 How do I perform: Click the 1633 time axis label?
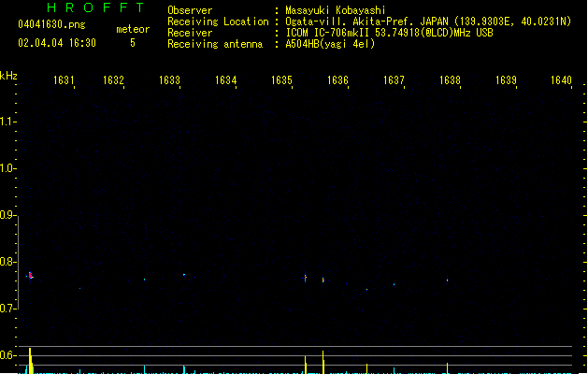coord(169,80)
